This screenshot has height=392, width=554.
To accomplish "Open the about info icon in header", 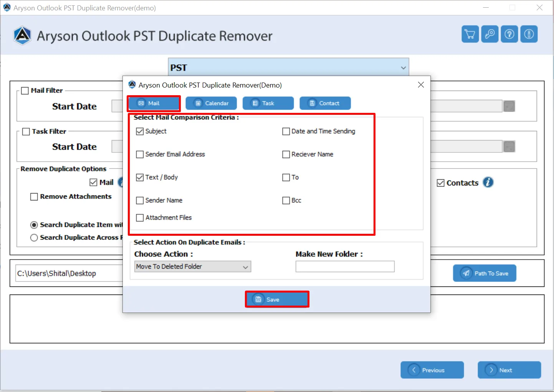I will [x=529, y=34].
